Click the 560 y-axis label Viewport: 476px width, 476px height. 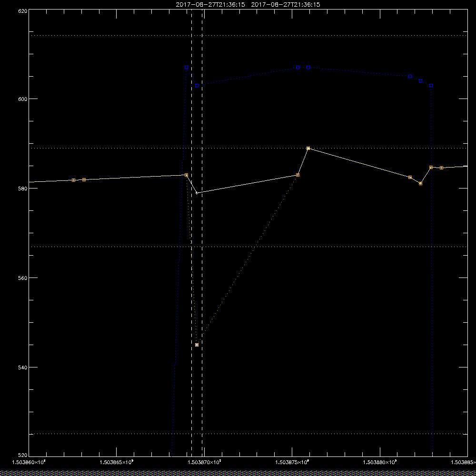(x=23, y=278)
